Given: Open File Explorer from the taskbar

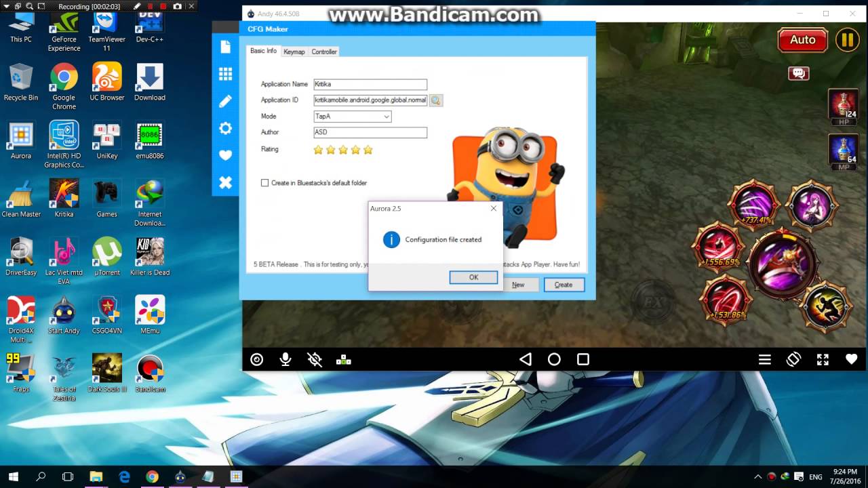Looking at the screenshot, I should click(96, 476).
